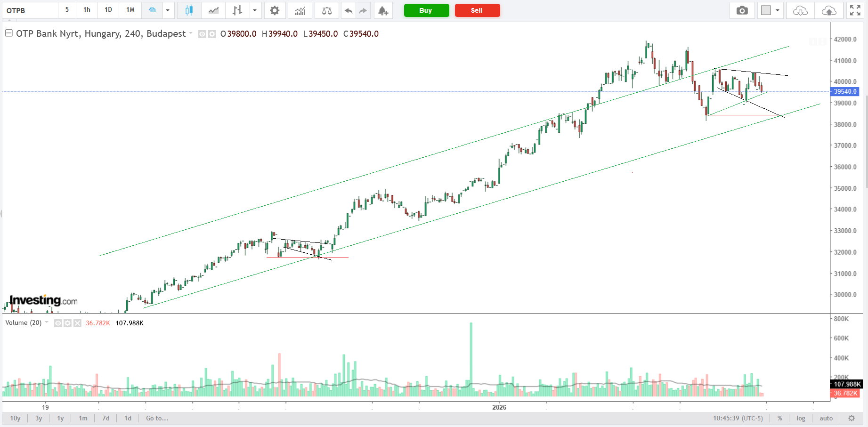Collapse the OTP Bank Nyrt legend
This screenshot has width=868, height=427.
pyautogui.click(x=8, y=33)
